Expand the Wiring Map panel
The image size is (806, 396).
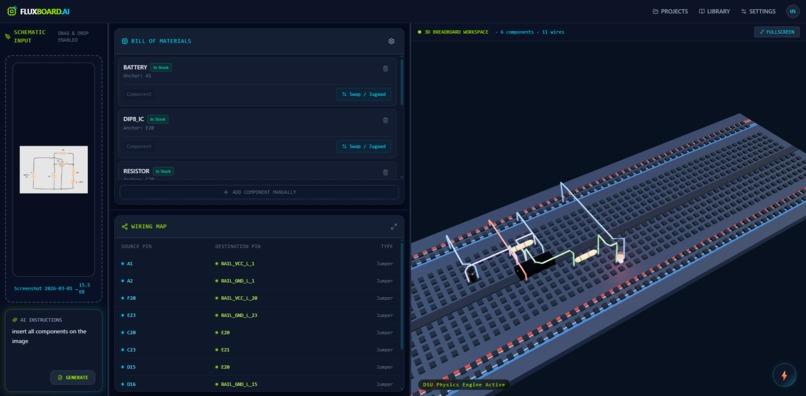[394, 226]
